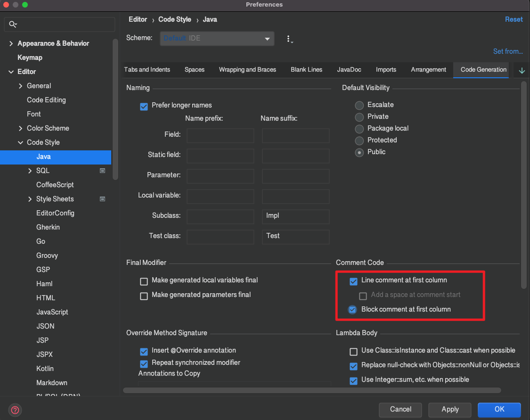Click the Parameter name prefix input
530x420 pixels.
tap(220, 176)
